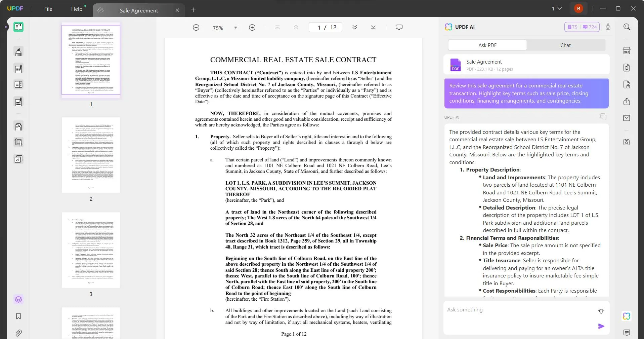Click the share/export document icon
Viewport: 644px width, 339px height.
pos(627,102)
